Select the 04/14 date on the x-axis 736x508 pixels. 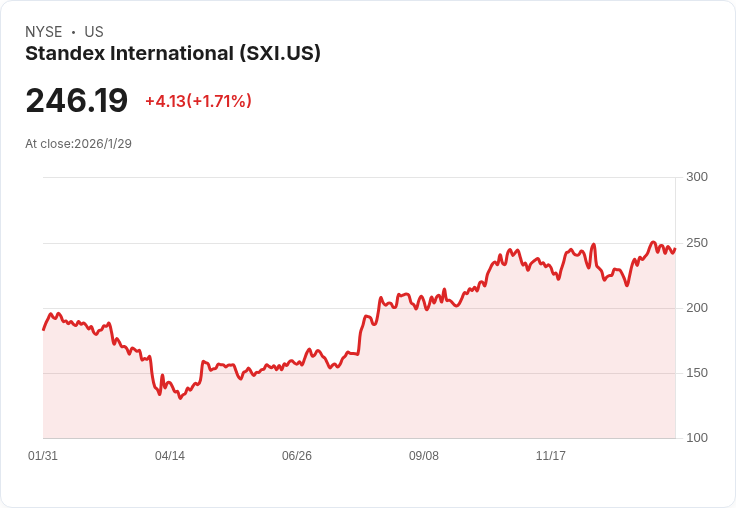point(170,456)
